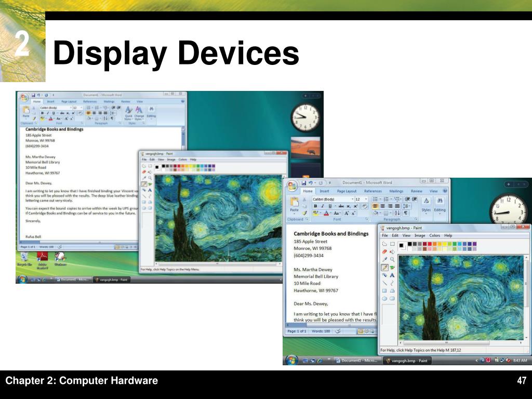Select Paint's Ellipse tool in the larger screenshot
532x399 pixels.
point(384,299)
